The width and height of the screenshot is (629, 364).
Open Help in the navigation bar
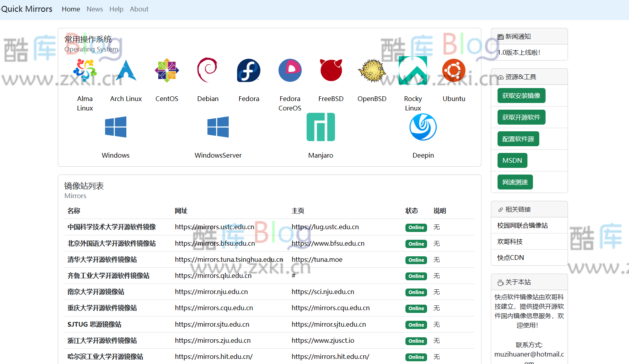[x=116, y=9]
